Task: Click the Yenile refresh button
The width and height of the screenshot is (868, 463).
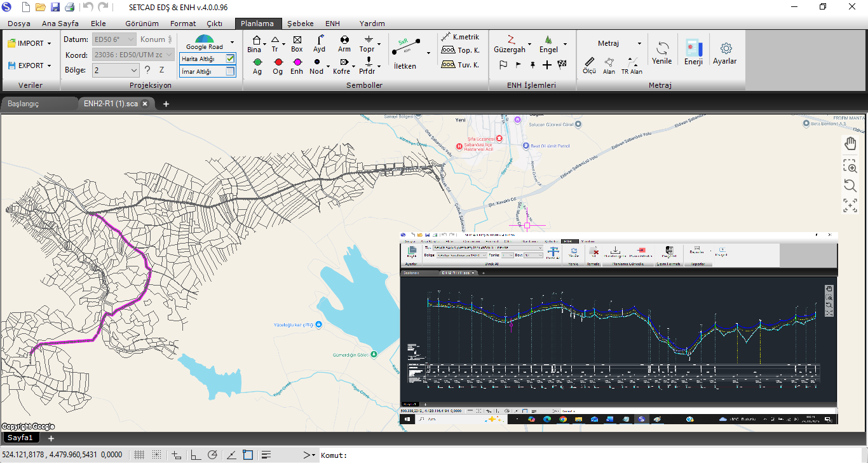Action: [661, 52]
